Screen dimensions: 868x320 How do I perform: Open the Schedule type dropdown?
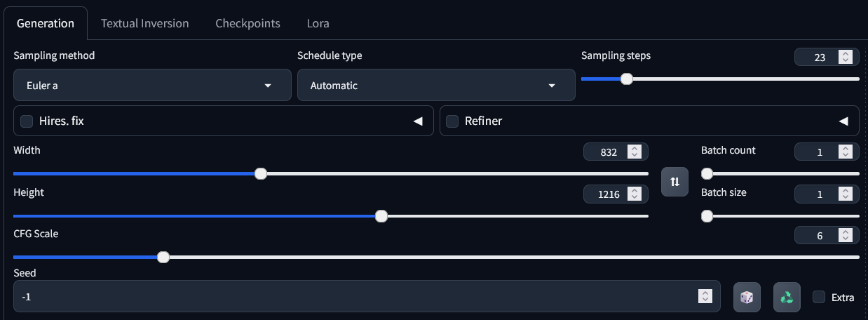tap(436, 86)
